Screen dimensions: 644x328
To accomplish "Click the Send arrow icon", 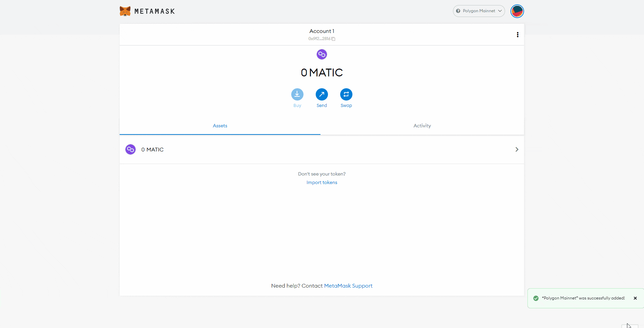I will pyautogui.click(x=322, y=94).
